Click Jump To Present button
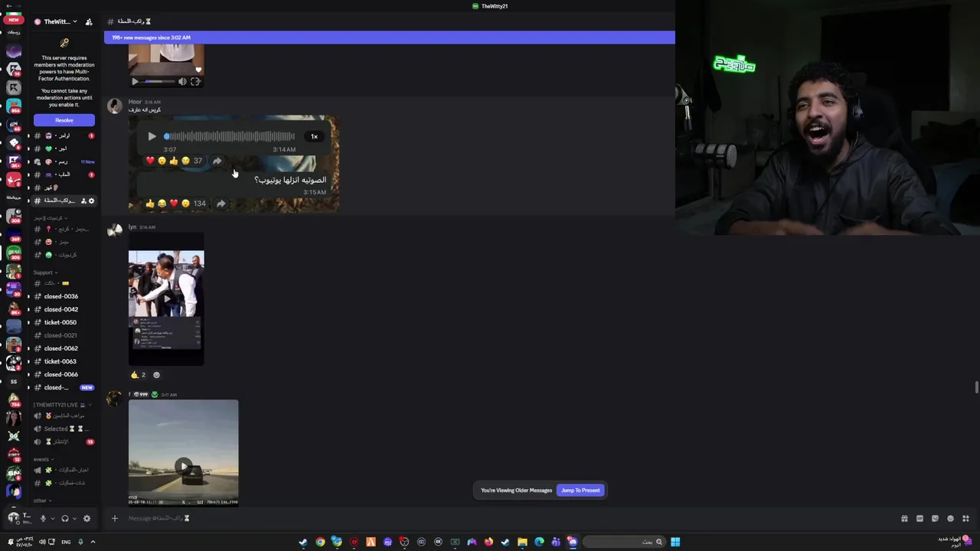This screenshot has height=551, width=980. [580, 491]
